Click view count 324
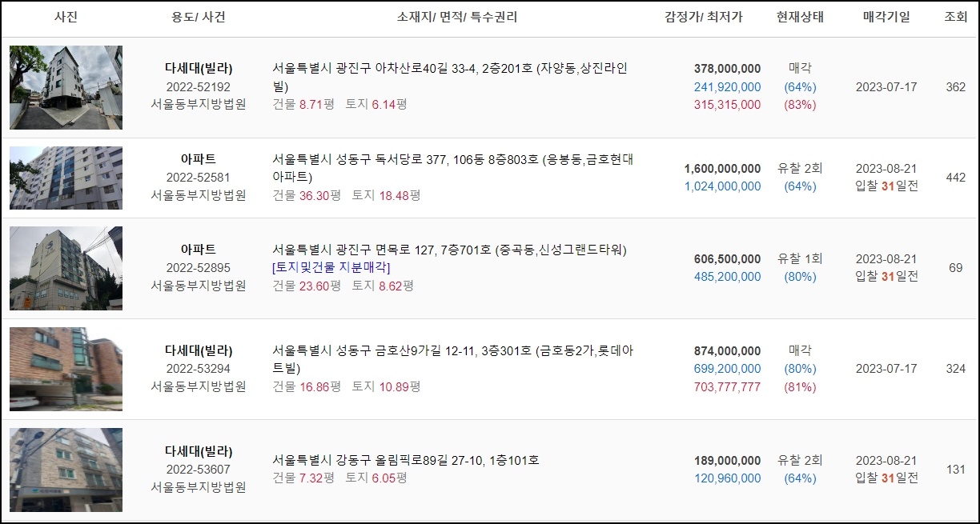Image resolution: width=980 pixels, height=524 pixels. (956, 369)
